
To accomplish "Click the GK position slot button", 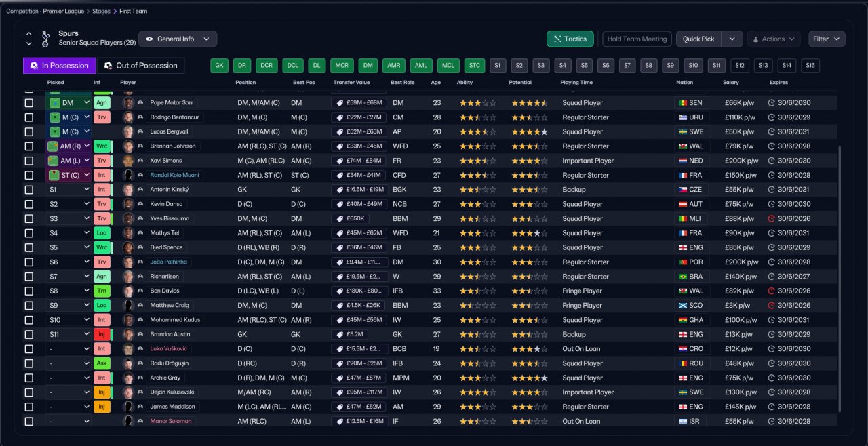I will click(x=219, y=66).
